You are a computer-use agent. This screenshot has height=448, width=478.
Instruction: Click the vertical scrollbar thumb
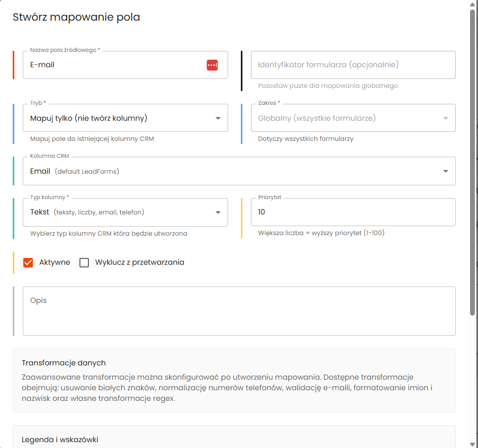472,159
